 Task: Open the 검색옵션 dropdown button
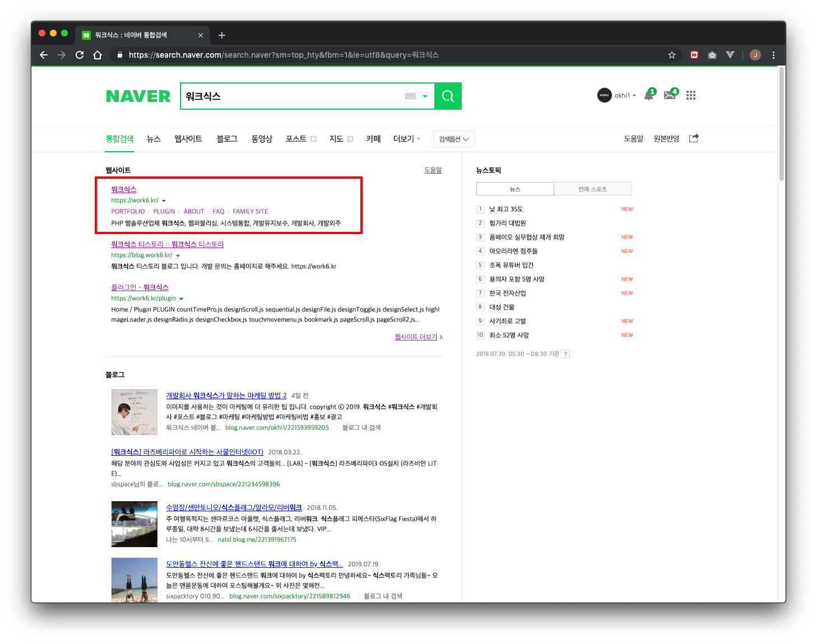(x=454, y=139)
